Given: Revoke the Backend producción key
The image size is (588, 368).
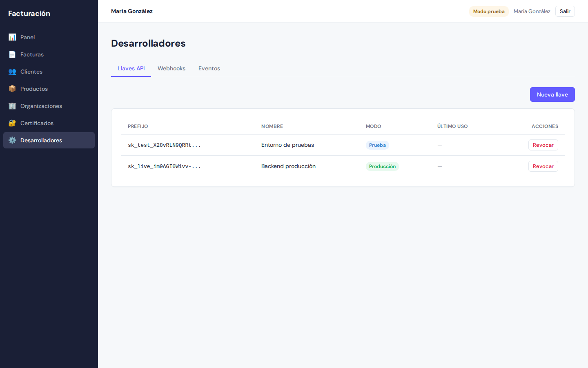Looking at the screenshot, I should point(543,166).
